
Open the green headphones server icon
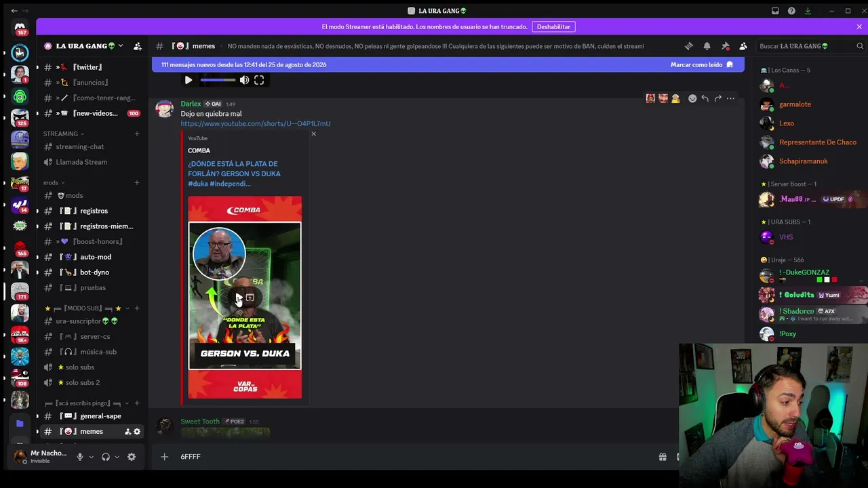20,96
